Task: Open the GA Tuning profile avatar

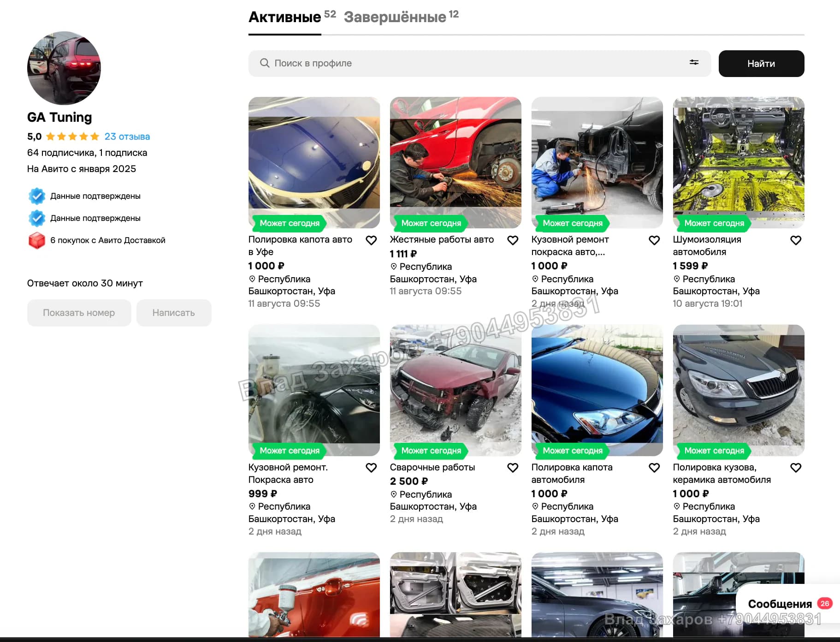Action: pyautogui.click(x=64, y=68)
